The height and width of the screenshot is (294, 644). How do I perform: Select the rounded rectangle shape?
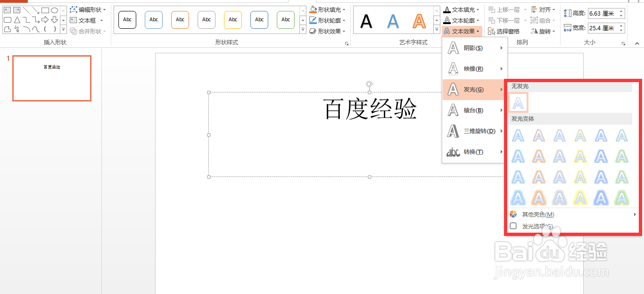[8, 20]
